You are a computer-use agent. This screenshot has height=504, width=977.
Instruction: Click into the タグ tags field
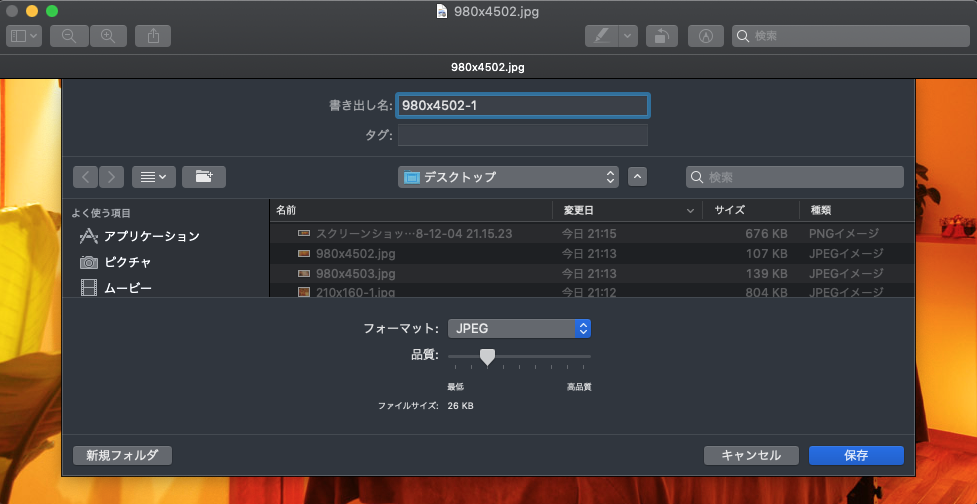click(523, 135)
